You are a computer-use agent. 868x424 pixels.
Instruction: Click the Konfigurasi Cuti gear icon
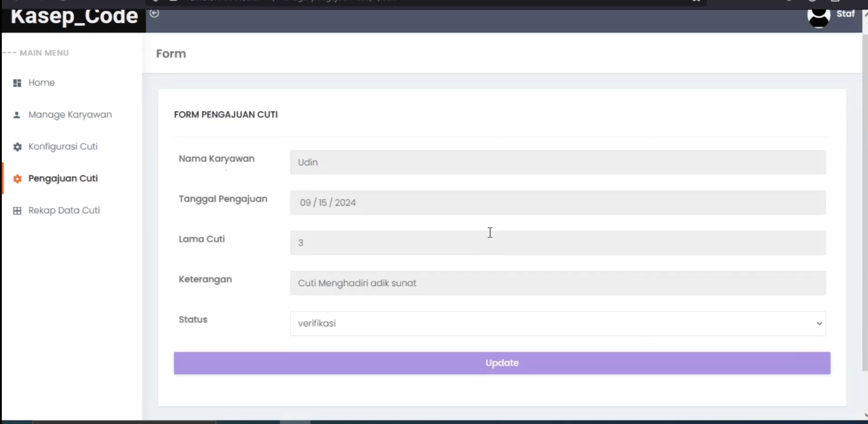pyautogui.click(x=17, y=147)
